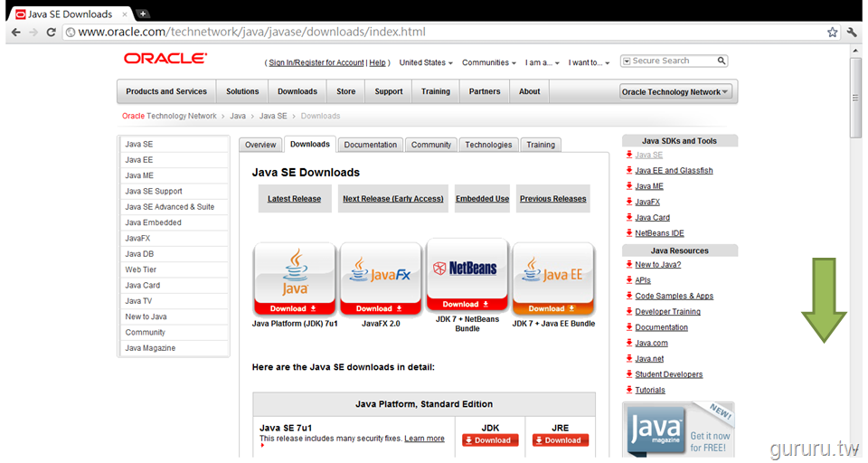The image size is (868, 463).
Task: Click the Oracle logo
Action: pos(165,58)
